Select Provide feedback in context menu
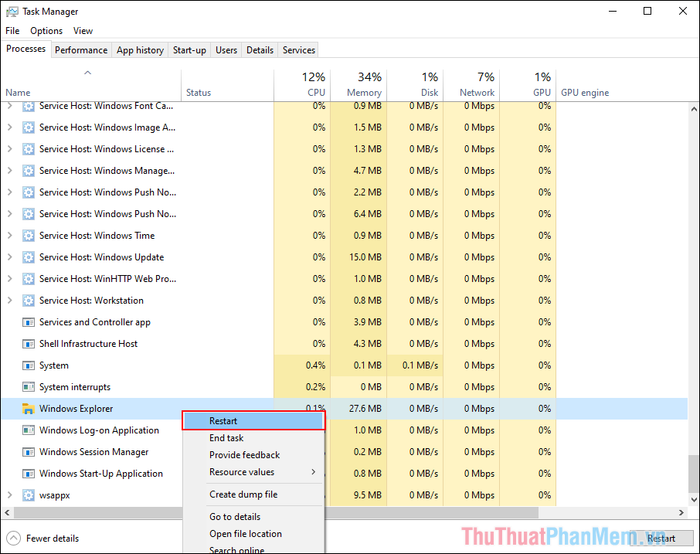Image resolution: width=700 pixels, height=554 pixels. point(253,455)
